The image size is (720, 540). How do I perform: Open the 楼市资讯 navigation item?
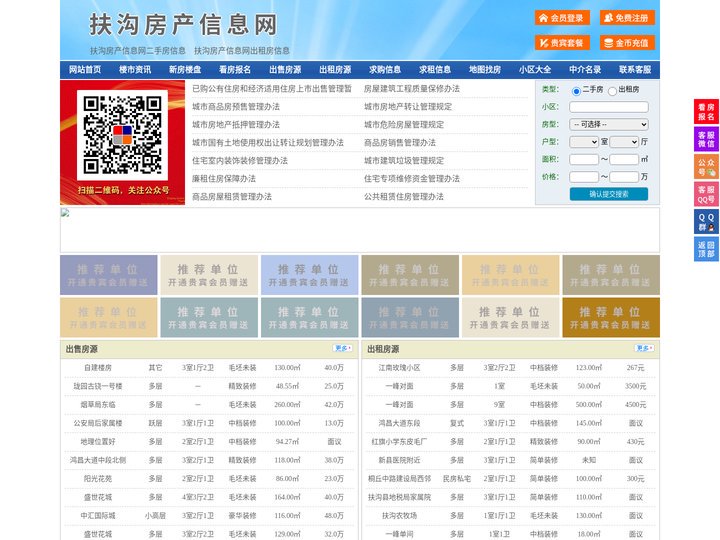(x=135, y=70)
